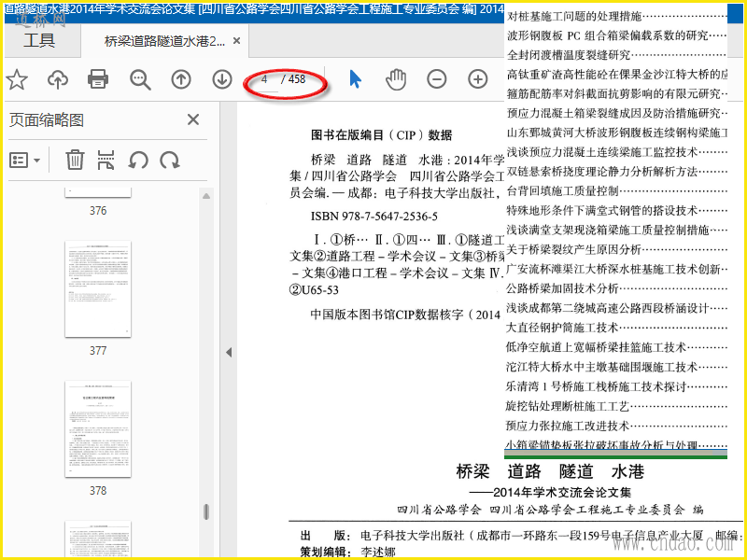Click the star bookmark icon
This screenshot has height=560, width=747.
click(17, 79)
